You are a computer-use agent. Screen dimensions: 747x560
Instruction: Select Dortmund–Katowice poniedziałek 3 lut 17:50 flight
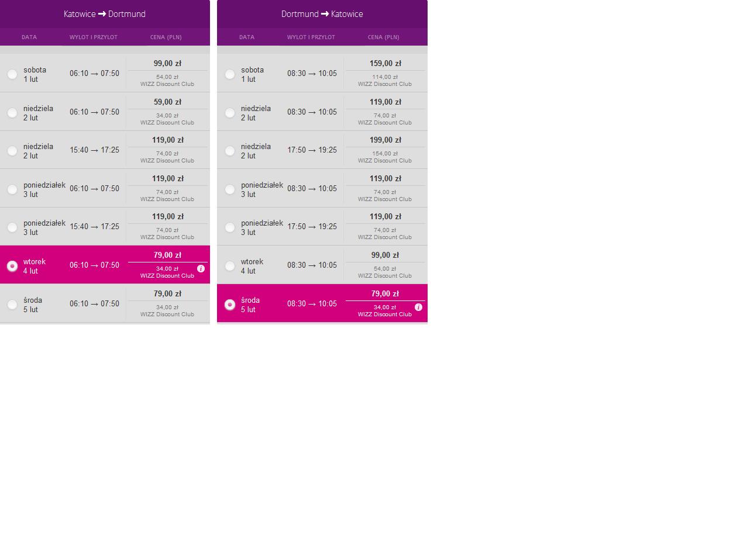[x=230, y=227]
